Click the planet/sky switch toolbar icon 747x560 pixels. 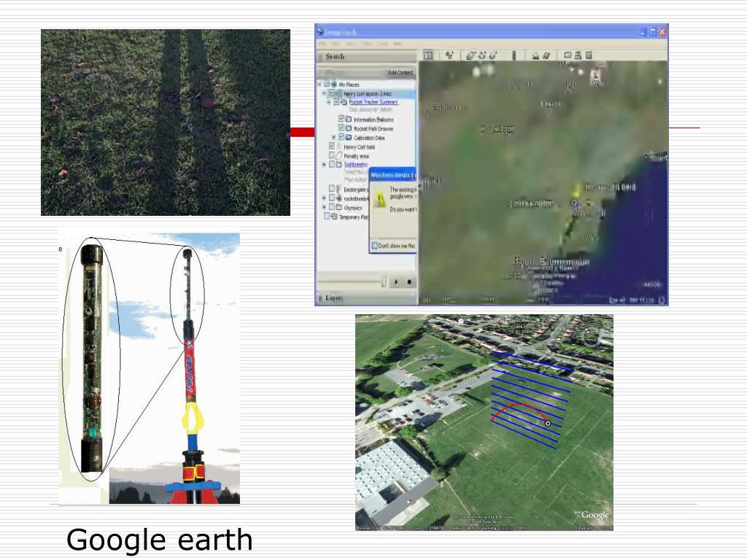546,55
